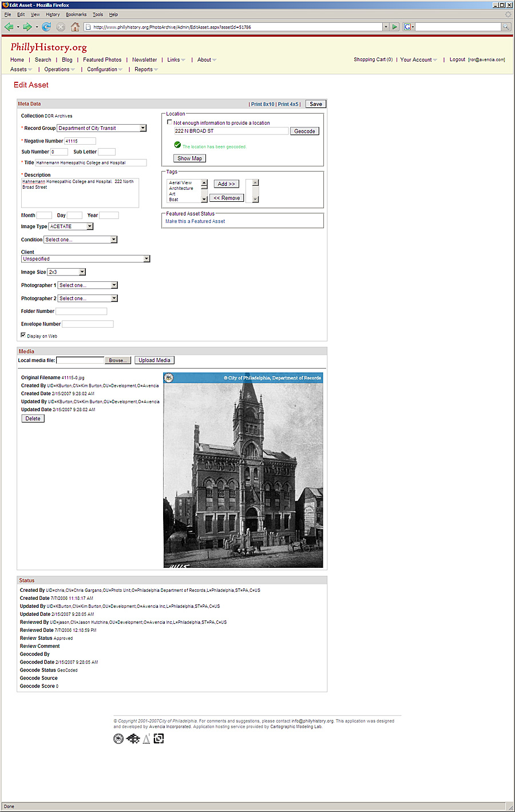This screenshot has height=812, width=515.
Task: Click the Google search engine icon
Action: point(407,27)
